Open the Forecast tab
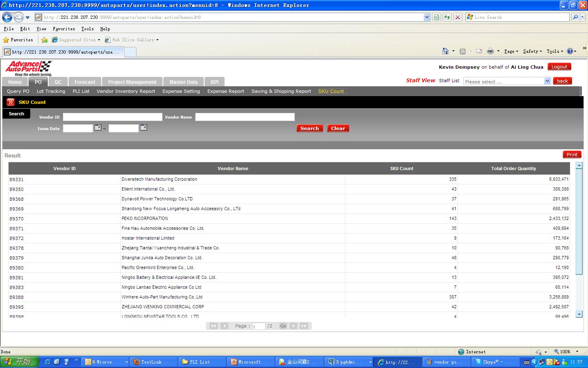The image size is (588, 368). (85, 82)
